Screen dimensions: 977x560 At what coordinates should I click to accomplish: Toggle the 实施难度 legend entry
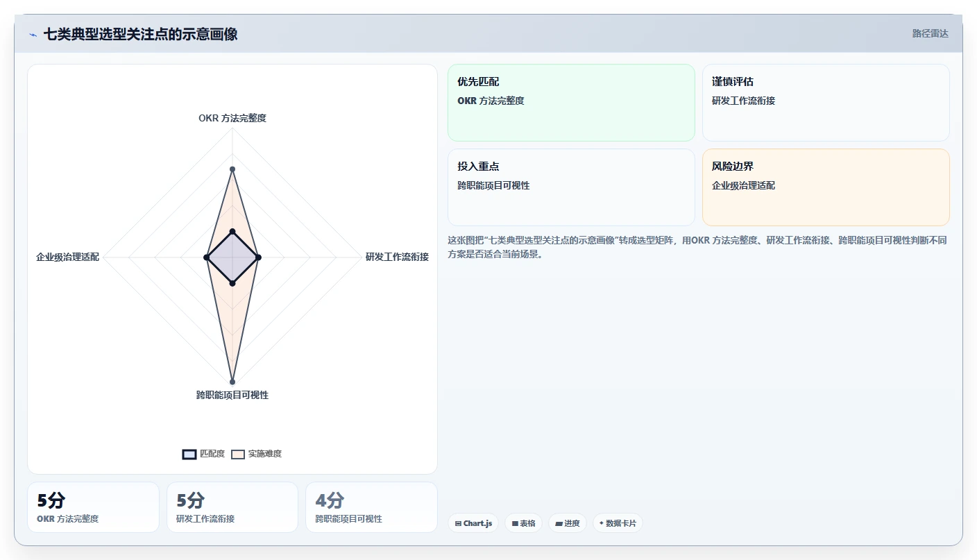[x=256, y=454]
